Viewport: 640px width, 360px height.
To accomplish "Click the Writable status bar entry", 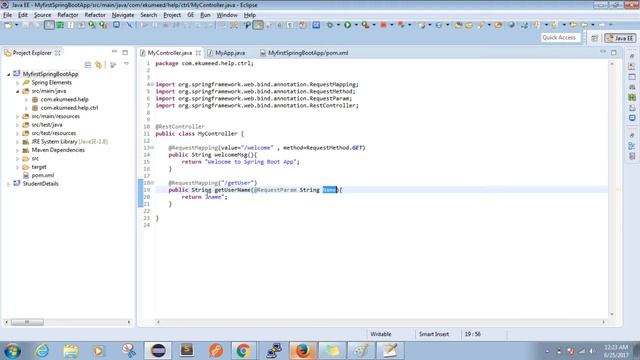I will tap(380, 334).
